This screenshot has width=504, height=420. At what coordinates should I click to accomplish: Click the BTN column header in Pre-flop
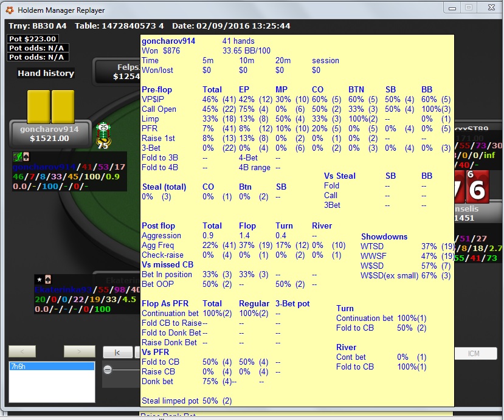pyautogui.click(x=356, y=90)
